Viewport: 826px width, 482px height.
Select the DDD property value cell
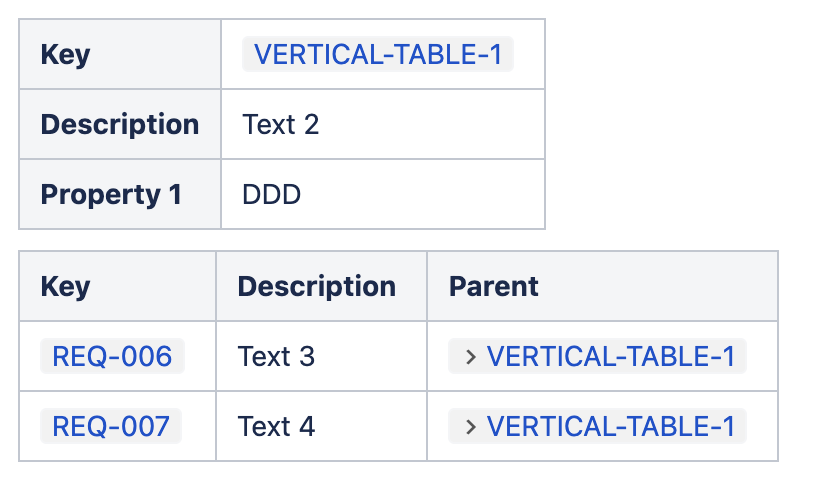[272, 195]
